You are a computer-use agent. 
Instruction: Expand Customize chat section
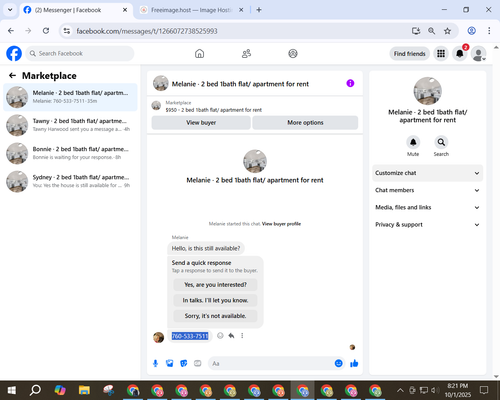click(x=427, y=173)
